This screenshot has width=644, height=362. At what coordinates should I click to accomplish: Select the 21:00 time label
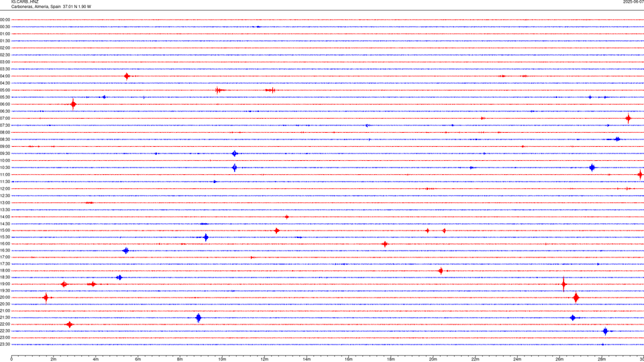click(5, 310)
